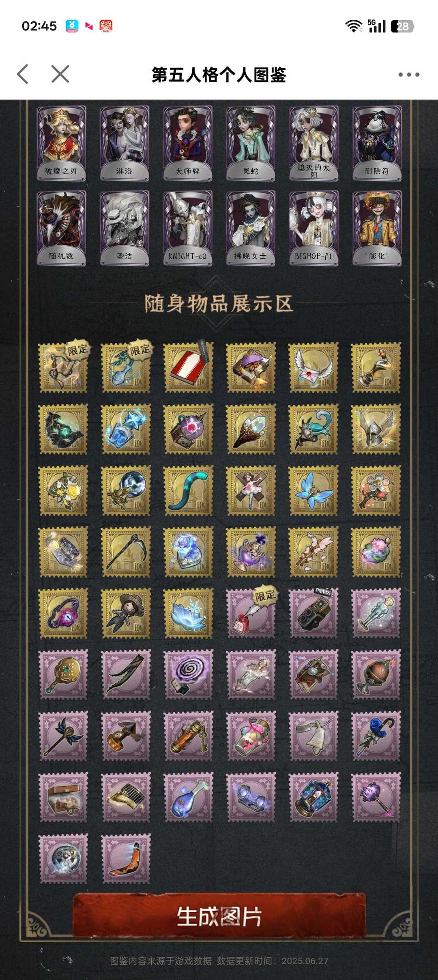
Task: Select the BISHOP-f1 costume card
Action: (313, 228)
